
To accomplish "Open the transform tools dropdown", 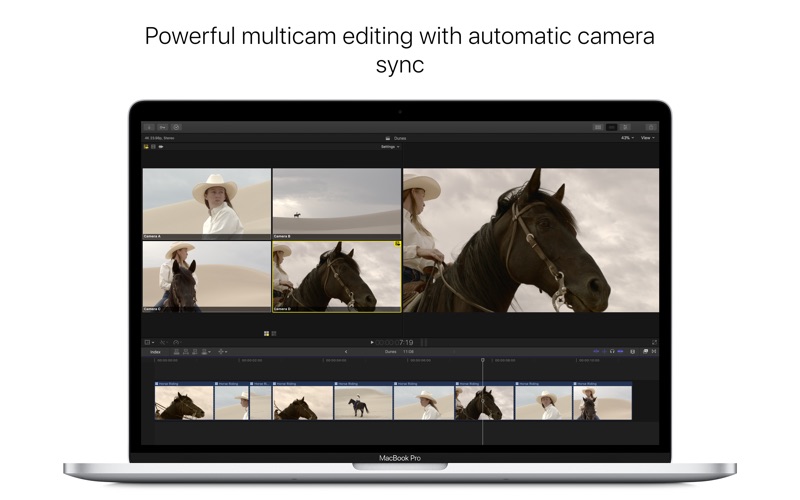I will [x=163, y=342].
